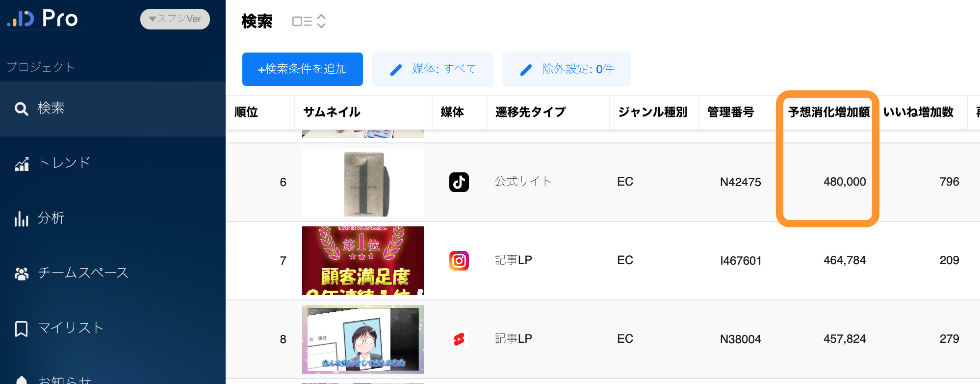
Task: Sort by 予想消化増加額 column header
Action: pyautogui.click(x=828, y=112)
